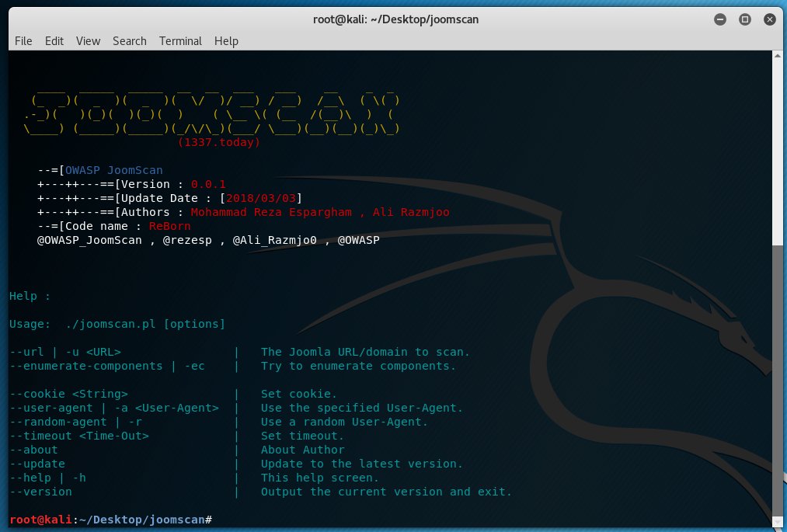Open the Terminal menu
Screen dimensions: 787x532
[x=180, y=41]
